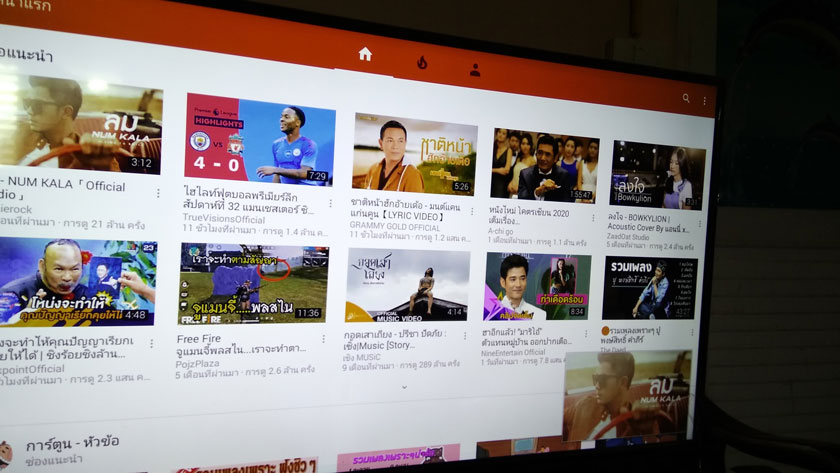Play the Free Fire 11:36 thumbnail
Viewport: 840px width, 473px height.
252,282
